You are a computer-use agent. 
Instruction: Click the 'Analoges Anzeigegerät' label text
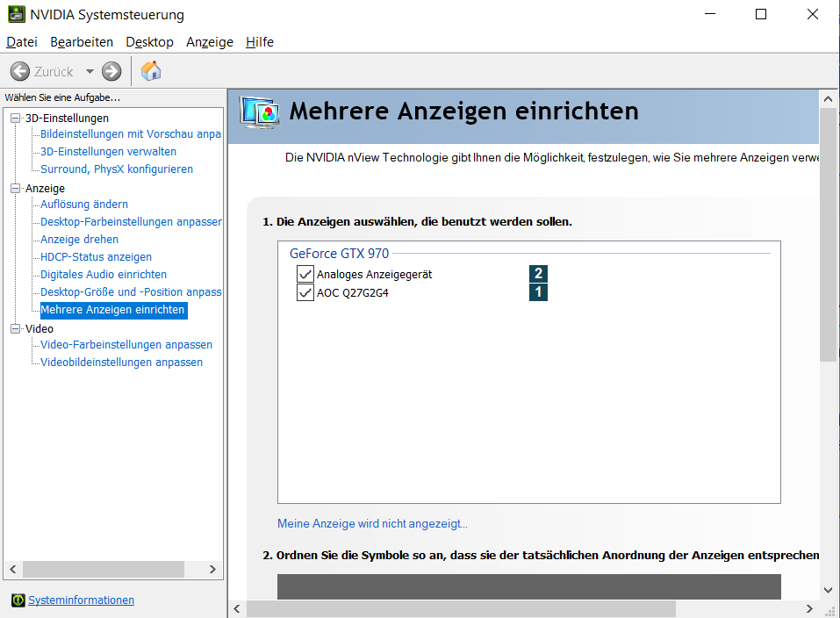point(375,275)
